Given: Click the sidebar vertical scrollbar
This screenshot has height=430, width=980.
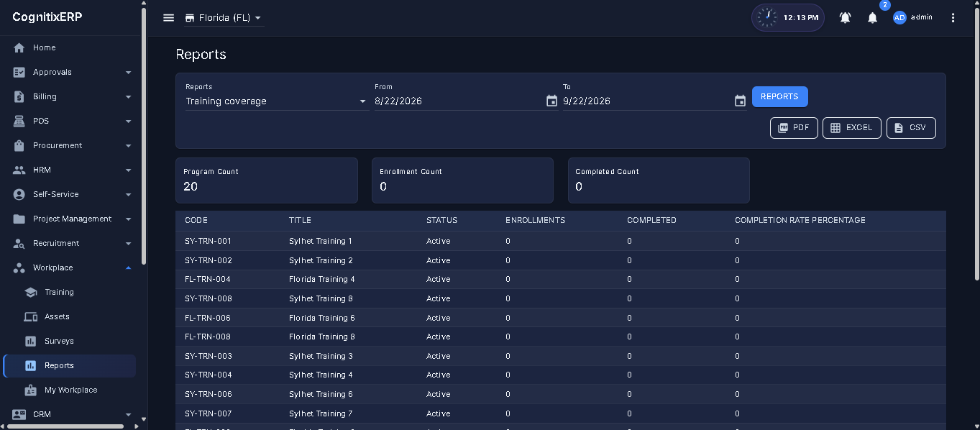Looking at the screenshot, I should pyautogui.click(x=144, y=137).
